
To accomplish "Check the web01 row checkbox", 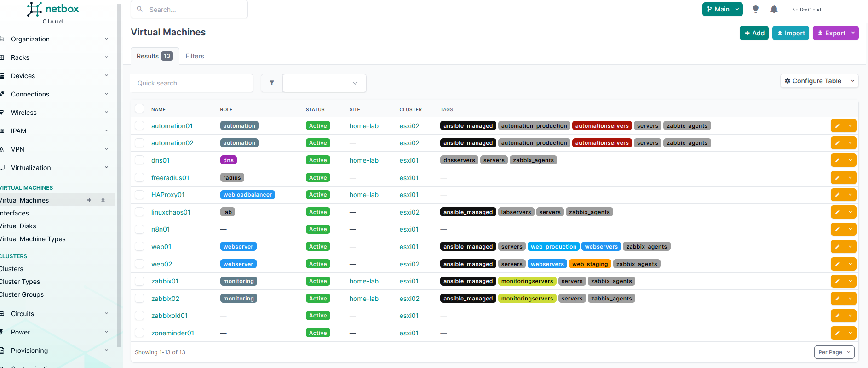I will (139, 246).
